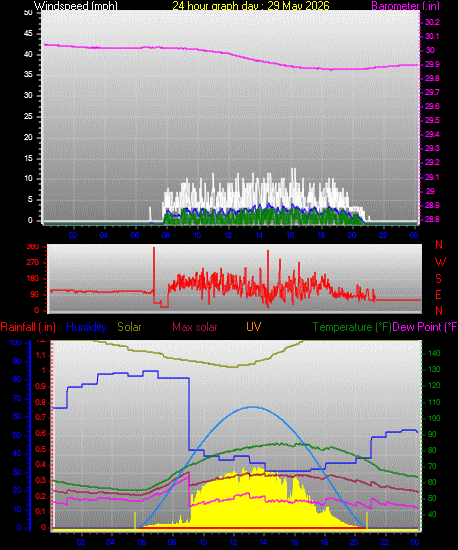The image size is (458, 550).
Task: Click rainfall axis value 0.3
Action: point(41,480)
